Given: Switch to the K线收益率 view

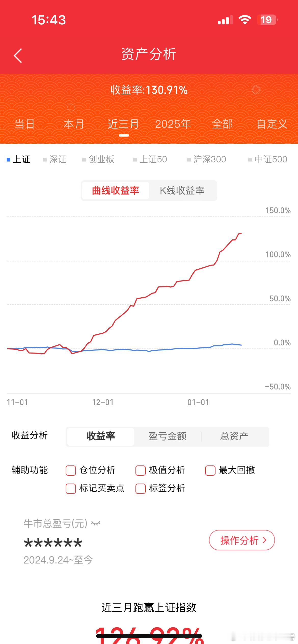Looking at the screenshot, I should (x=183, y=191).
